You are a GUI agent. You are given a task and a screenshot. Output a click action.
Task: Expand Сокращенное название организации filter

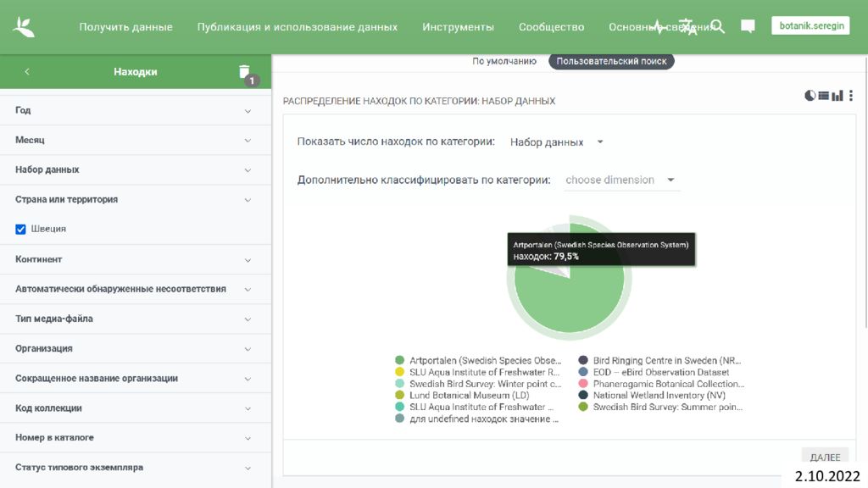[x=136, y=379]
